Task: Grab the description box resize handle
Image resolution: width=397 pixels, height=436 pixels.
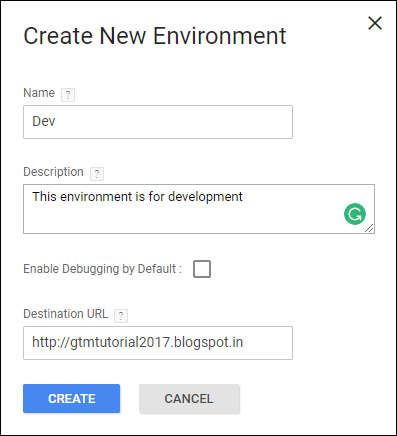Action: click(x=369, y=228)
